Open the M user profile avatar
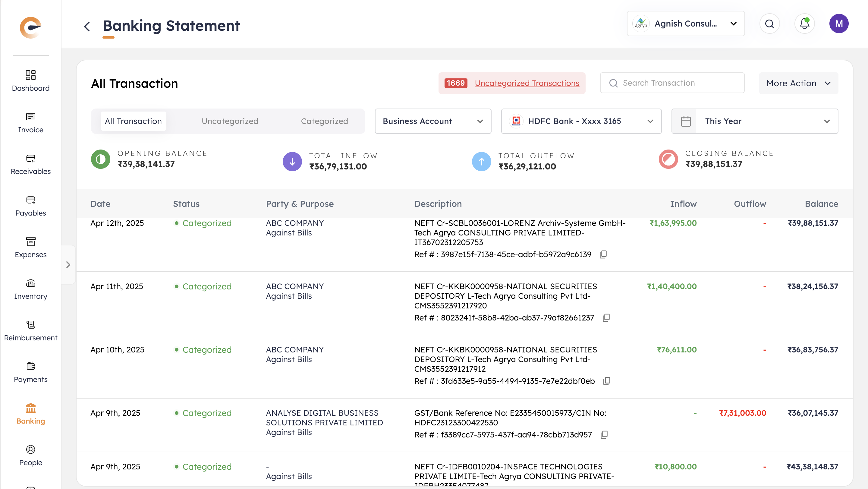Screen dimensions: 868x489 pyautogui.click(x=838, y=24)
